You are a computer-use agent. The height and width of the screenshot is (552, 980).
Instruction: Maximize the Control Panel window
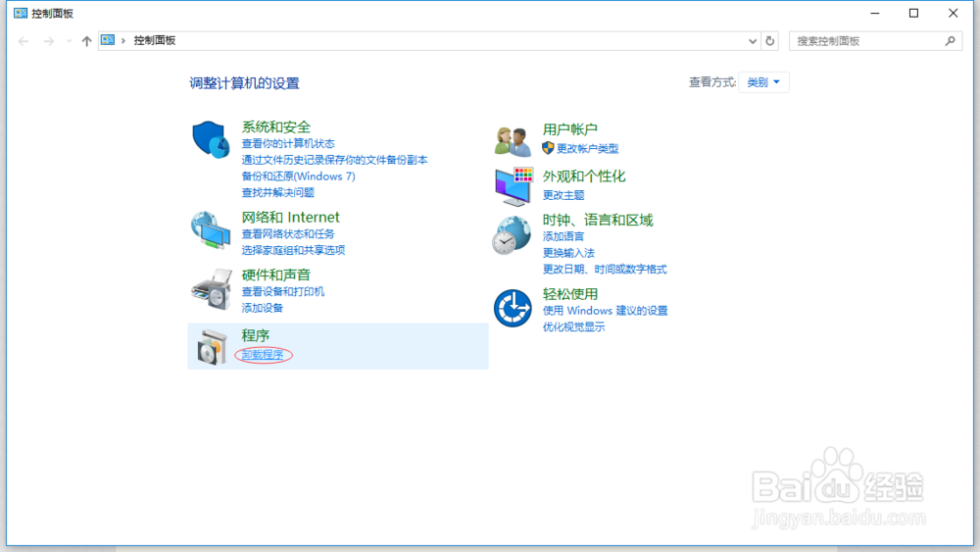(x=913, y=13)
